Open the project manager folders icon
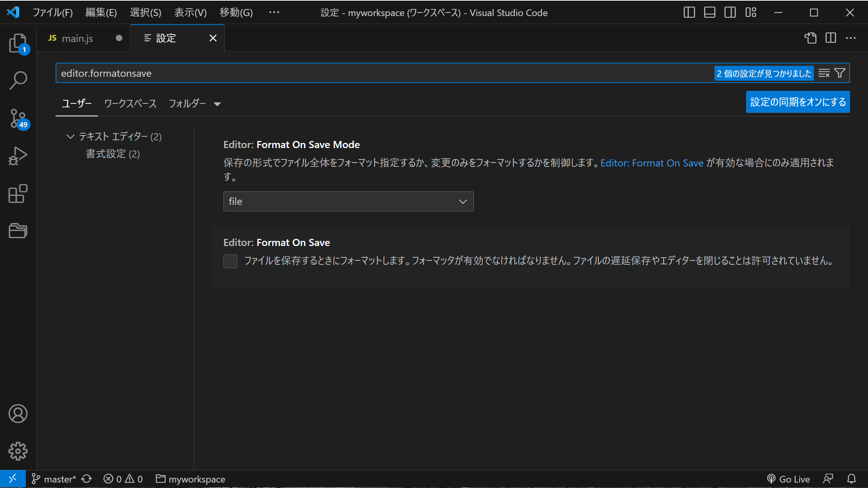Viewport: 868px width, 488px height. coord(18,231)
